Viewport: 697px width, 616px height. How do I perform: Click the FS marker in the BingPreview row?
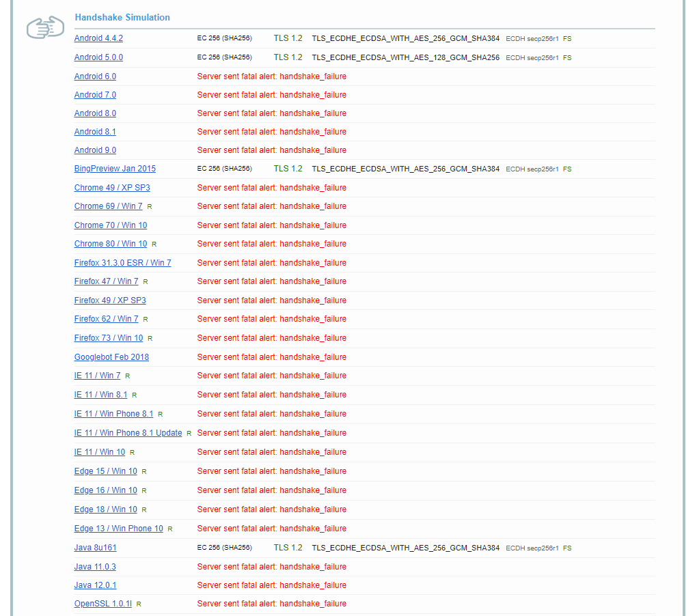[567, 169]
